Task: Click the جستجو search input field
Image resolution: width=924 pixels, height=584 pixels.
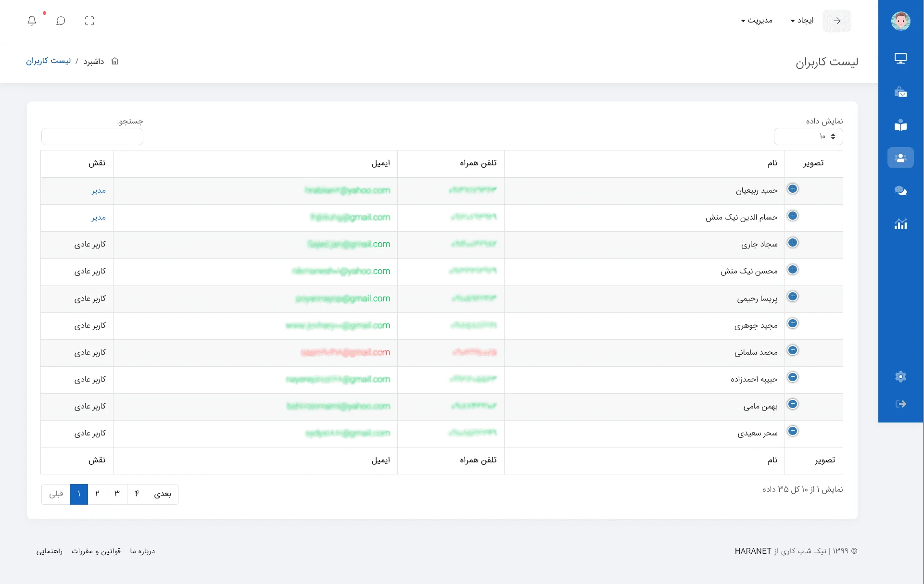Action: pyautogui.click(x=92, y=137)
